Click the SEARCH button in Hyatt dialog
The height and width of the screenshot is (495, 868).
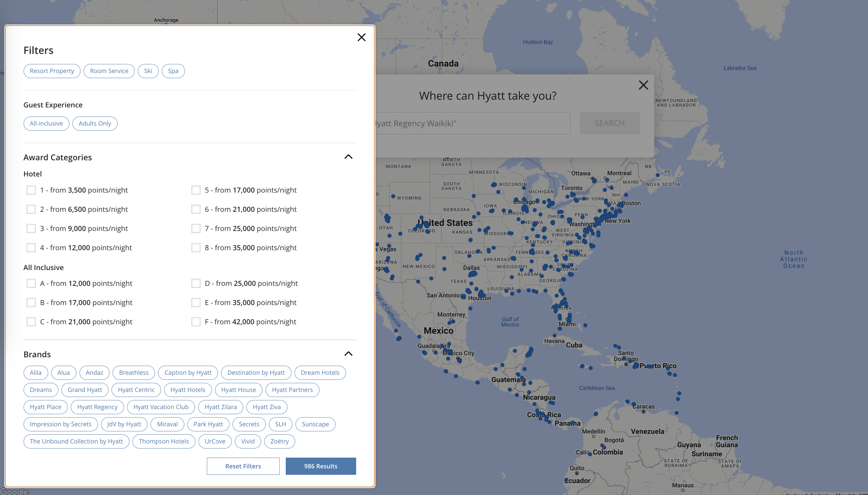tap(610, 123)
